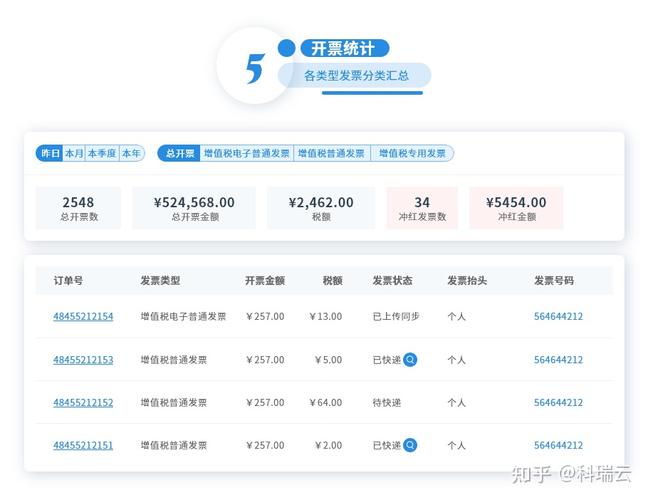Image resolution: width=648 pixels, height=500 pixels.
Task: Click the 发票类型 column header
Action: (160, 281)
